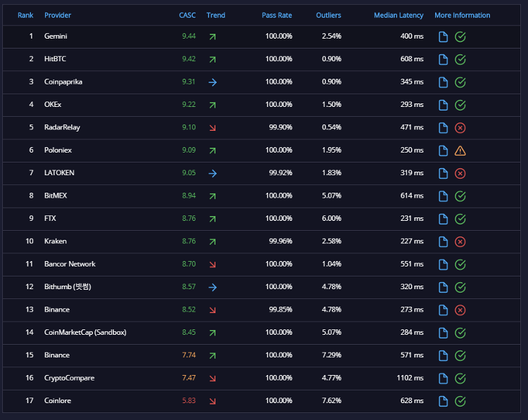Click the 99.92% pass rate for LATOKEN

click(280, 172)
